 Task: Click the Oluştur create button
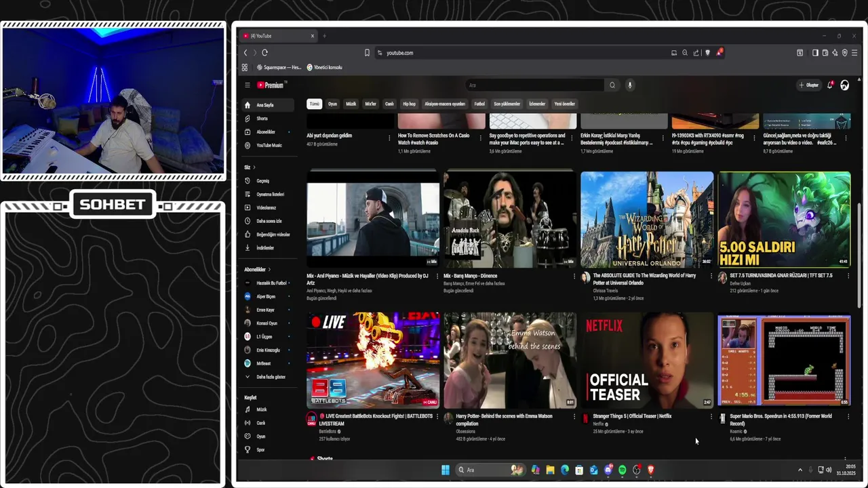(x=808, y=85)
